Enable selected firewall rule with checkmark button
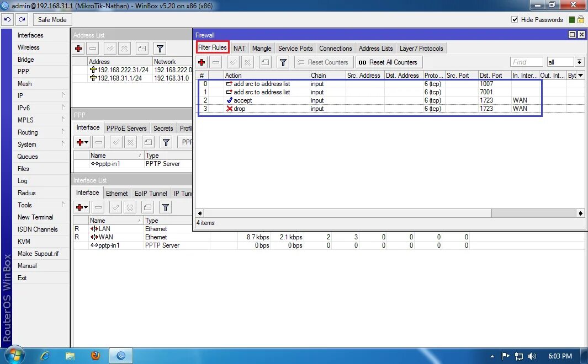This screenshot has height=364, width=588. coord(233,62)
